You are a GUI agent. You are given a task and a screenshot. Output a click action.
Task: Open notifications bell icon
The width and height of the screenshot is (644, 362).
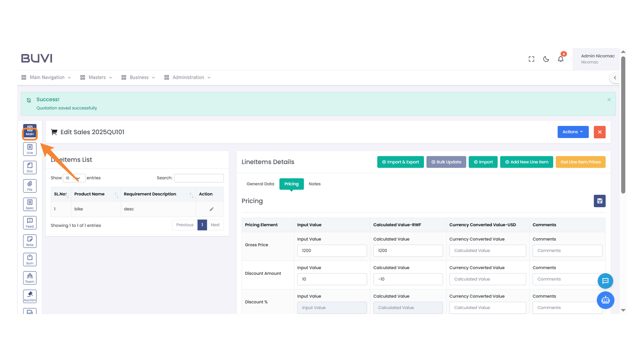pyautogui.click(x=560, y=59)
